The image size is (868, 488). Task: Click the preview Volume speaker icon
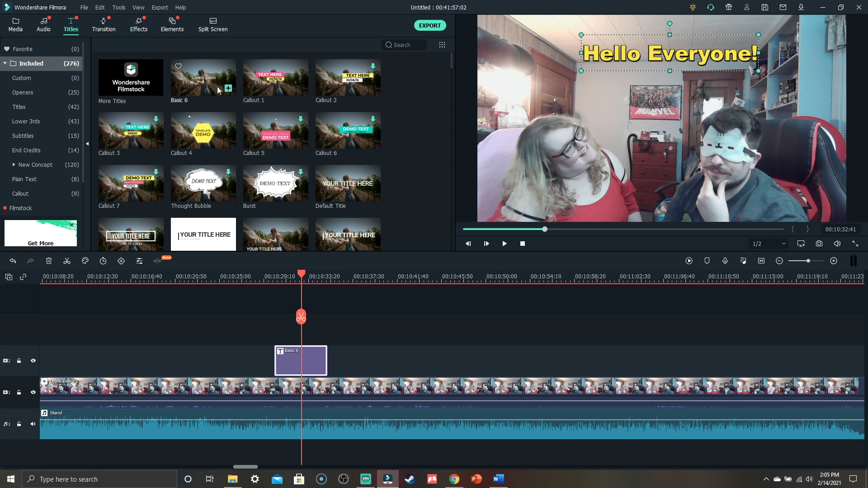click(837, 244)
